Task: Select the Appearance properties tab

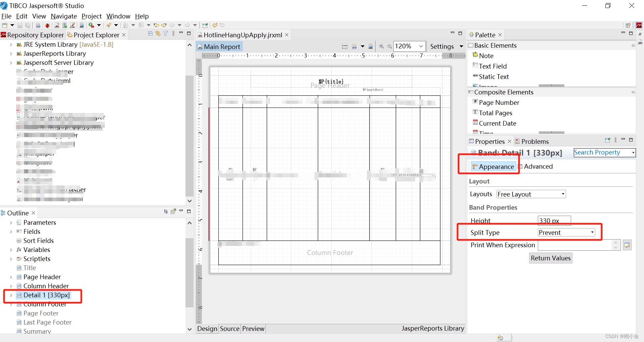Action: (493, 167)
